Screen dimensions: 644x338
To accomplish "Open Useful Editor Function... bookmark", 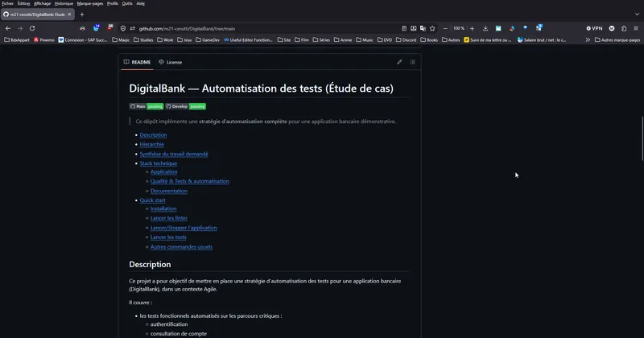I will point(248,40).
